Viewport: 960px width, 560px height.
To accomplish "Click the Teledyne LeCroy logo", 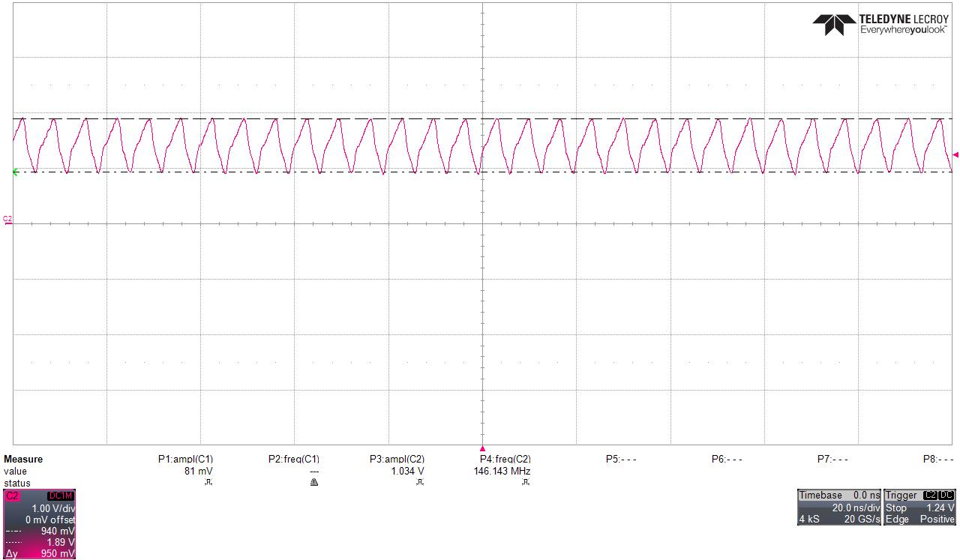I will [x=880, y=24].
